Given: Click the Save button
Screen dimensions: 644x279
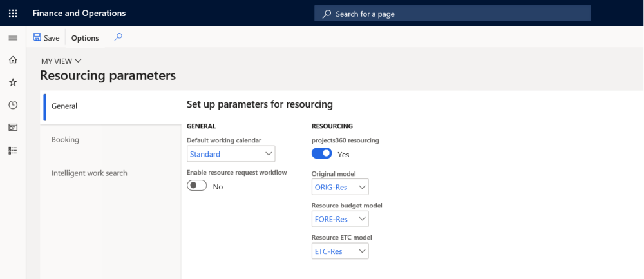Looking at the screenshot, I should tap(46, 38).
